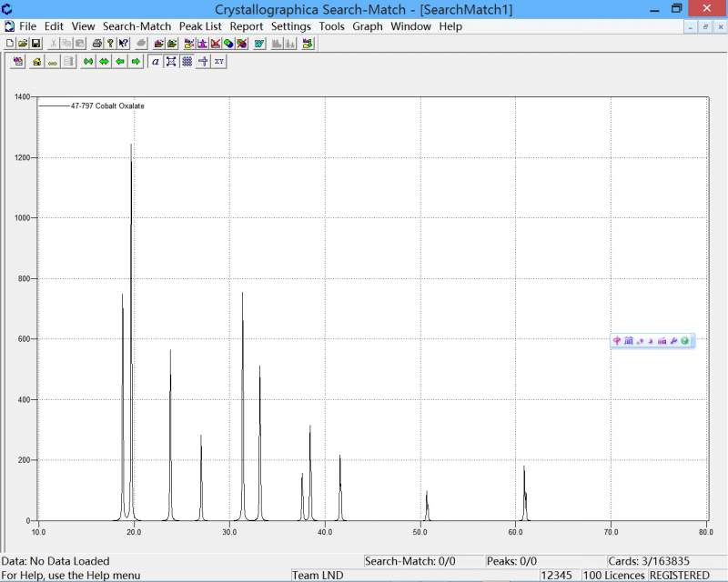Click the green right arrow icon

tap(136, 62)
